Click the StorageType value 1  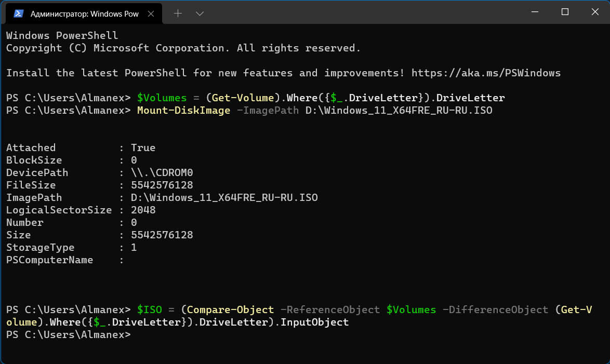(x=134, y=247)
